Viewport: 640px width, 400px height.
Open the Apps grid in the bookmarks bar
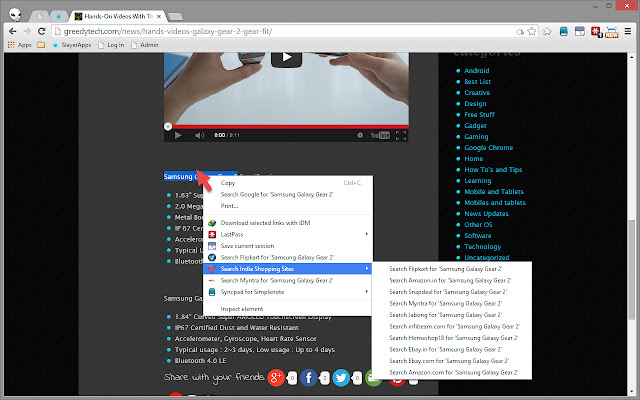click(x=19, y=45)
